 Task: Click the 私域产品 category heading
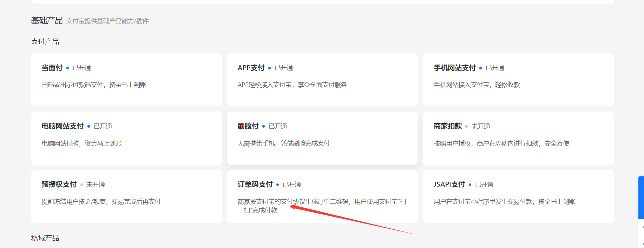[x=45, y=238]
